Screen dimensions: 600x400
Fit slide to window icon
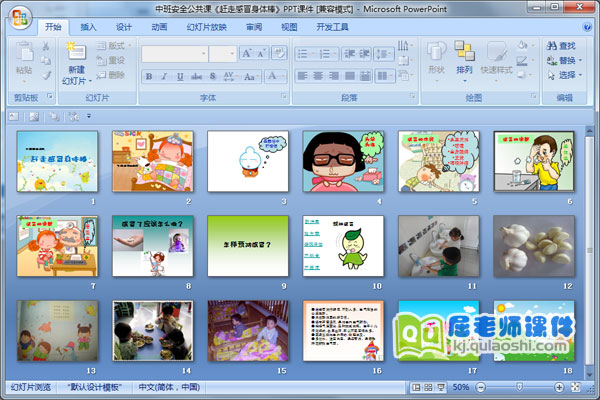click(x=576, y=387)
